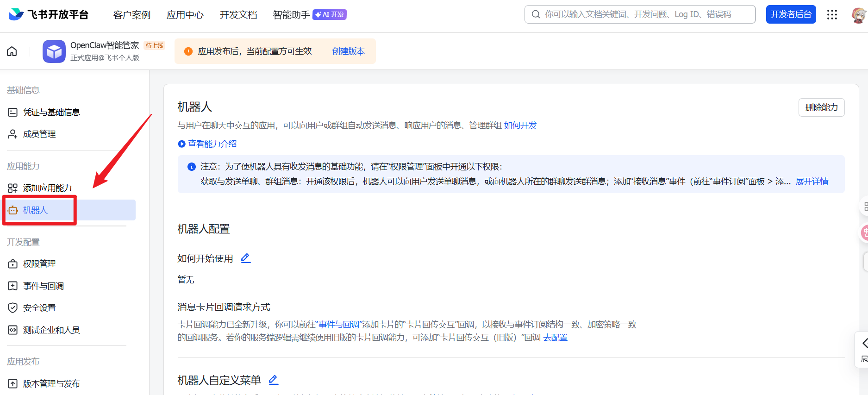Click the 暂无 value text
868x395 pixels.
coord(186,280)
